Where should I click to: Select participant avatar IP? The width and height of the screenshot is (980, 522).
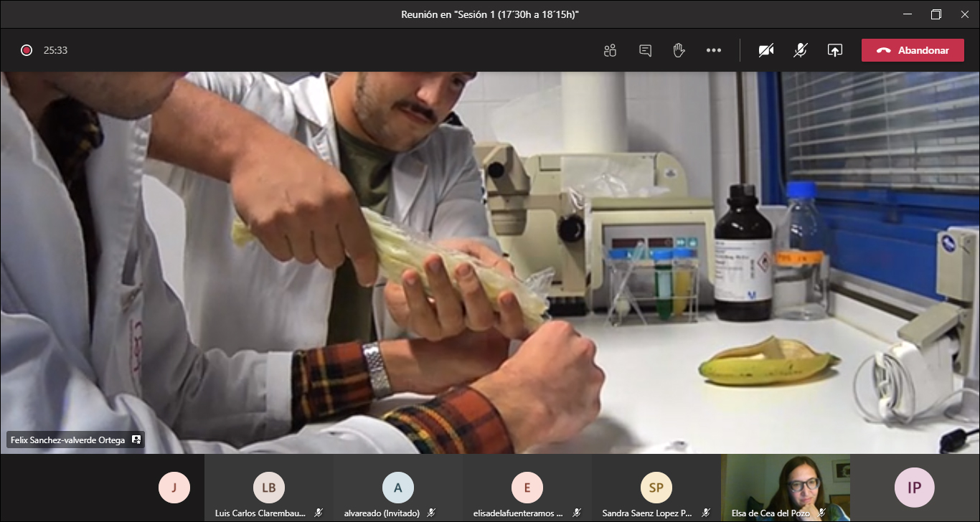pyautogui.click(x=914, y=488)
